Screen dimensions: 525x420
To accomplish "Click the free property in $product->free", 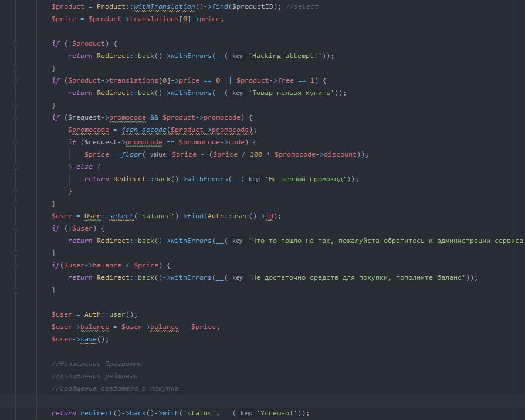I will point(286,80).
